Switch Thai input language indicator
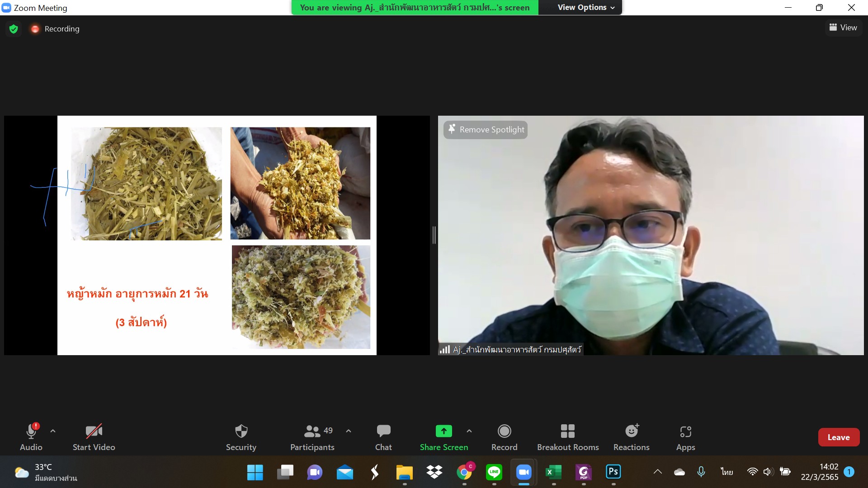The height and width of the screenshot is (488, 868). pyautogui.click(x=727, y=472)
